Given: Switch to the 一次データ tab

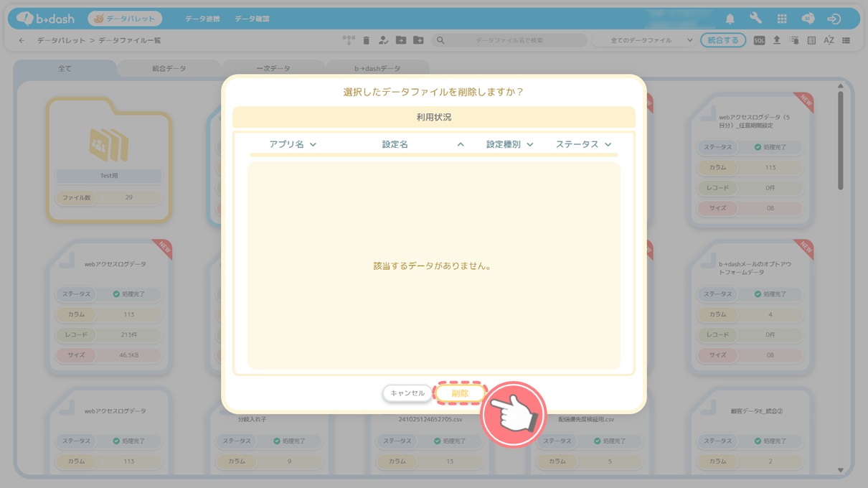Looking at the screenshot, I should (273, 69).
